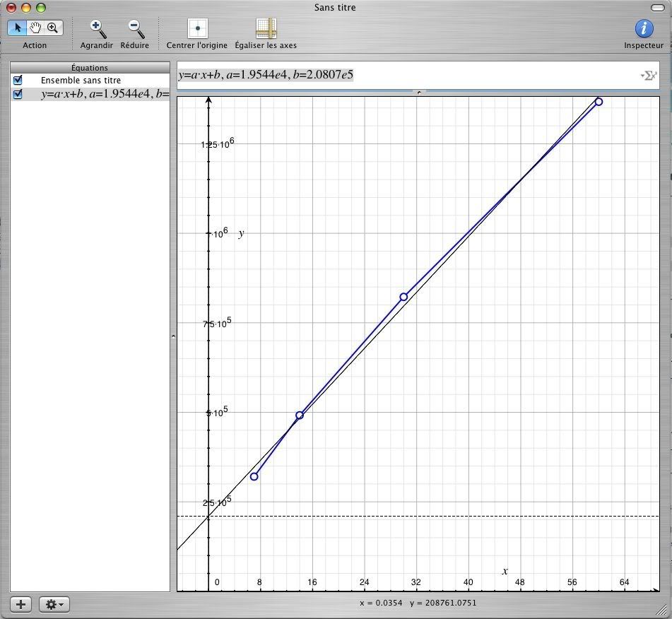
Task: Click Centrer l'origine in the toolbar
Action: [x=197, y=28]
